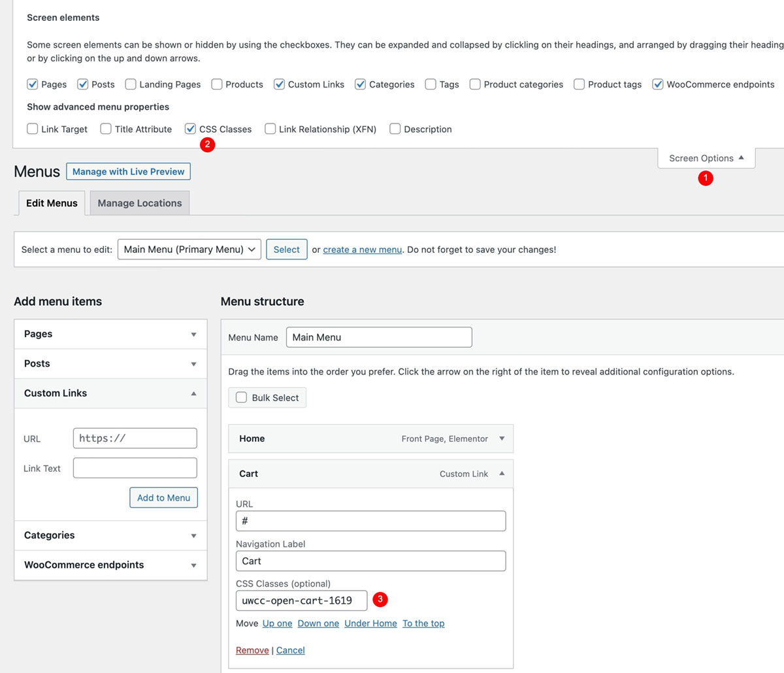Collapse the Cart menu item arrow

[502, 474]
